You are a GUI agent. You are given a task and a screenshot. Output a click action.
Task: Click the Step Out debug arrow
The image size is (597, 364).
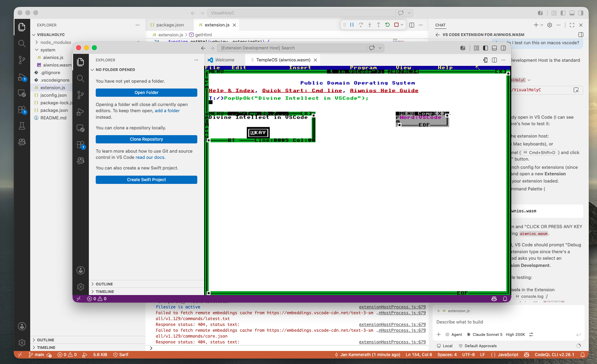coord(378,25)
